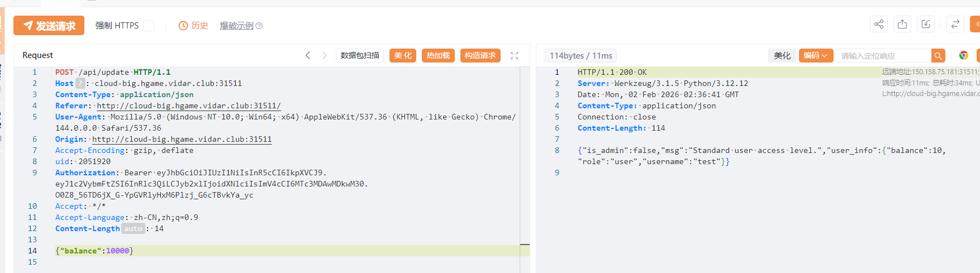Image resolution: width=980 pixels, height=273 pixels.
Task: Click the help question mark beside 爆破示例
Action: point(259,26)
